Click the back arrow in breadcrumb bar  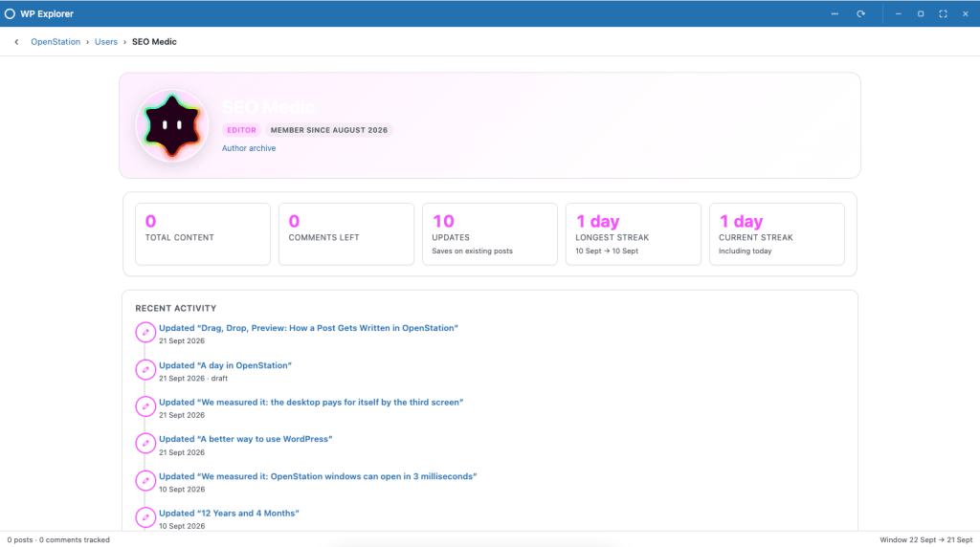17,42
